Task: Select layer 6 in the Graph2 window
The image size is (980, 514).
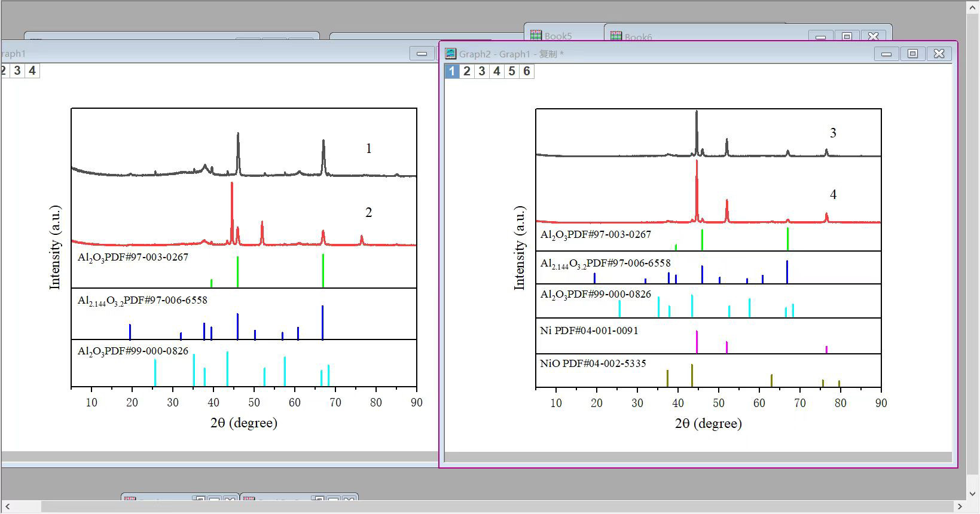Action: point(527,71)
